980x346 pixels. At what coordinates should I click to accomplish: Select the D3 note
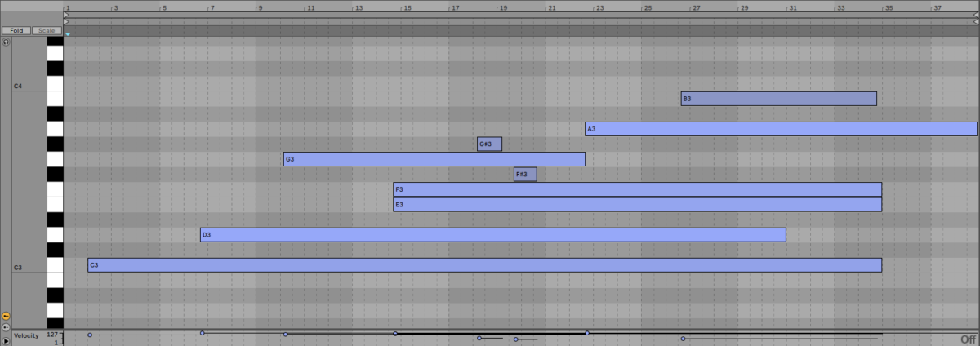[493, 235]
